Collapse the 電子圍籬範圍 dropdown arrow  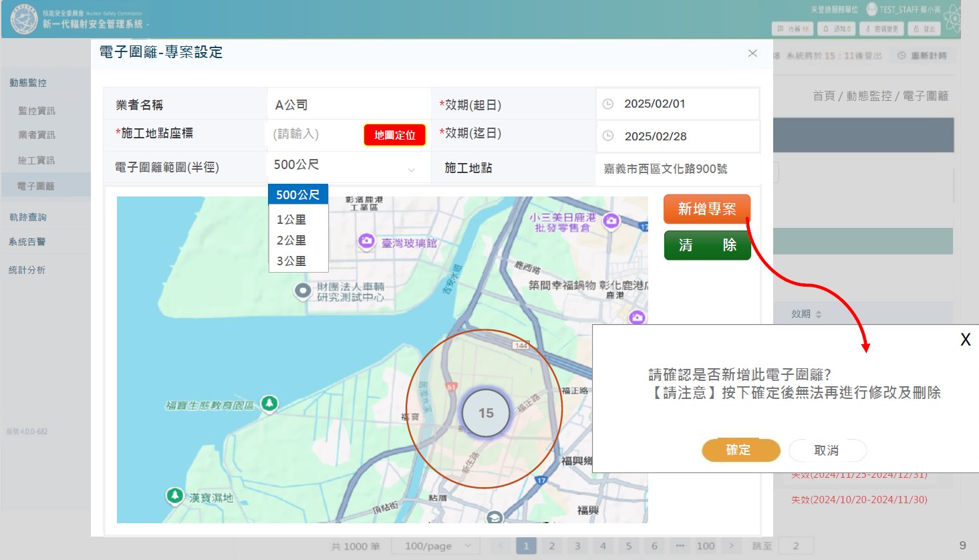[412, 170]
